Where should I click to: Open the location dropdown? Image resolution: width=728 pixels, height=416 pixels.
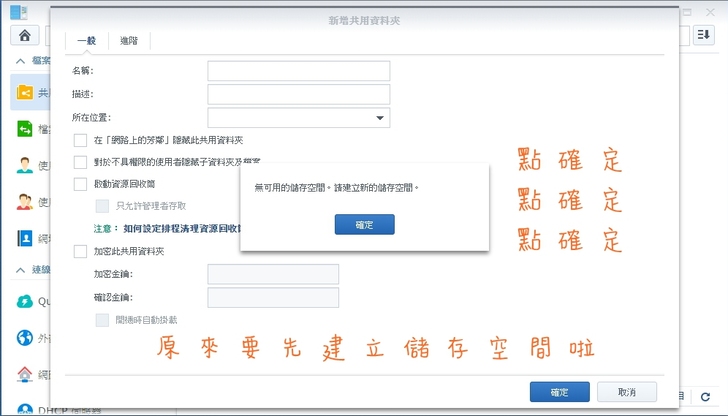(299, 118)
